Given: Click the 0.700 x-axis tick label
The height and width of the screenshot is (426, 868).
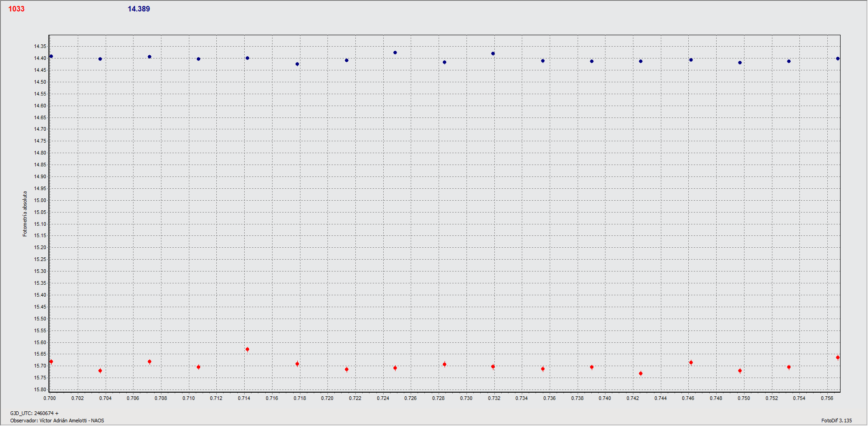Looking at the screenshot, I should tap(50, 398).
